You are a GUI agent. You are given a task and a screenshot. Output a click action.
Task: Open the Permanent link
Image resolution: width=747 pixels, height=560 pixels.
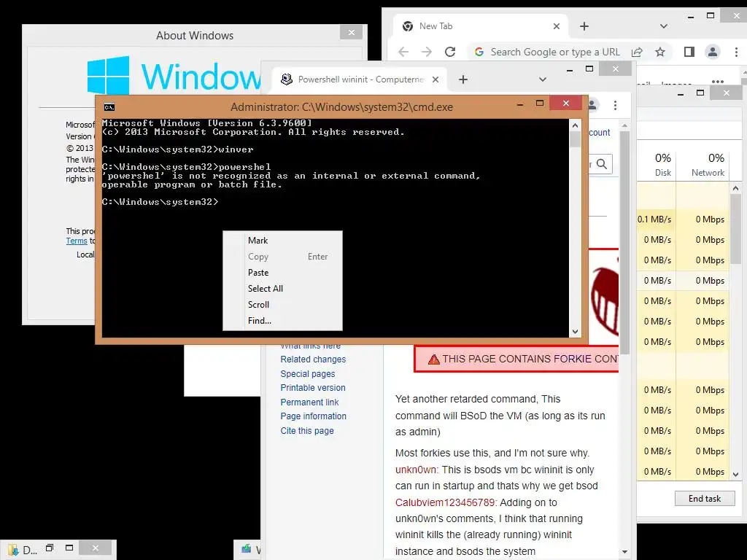pos(309,402)
